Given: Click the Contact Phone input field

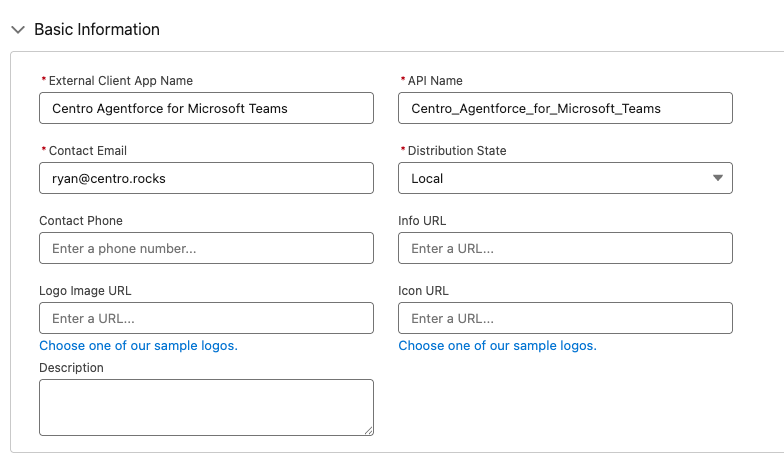Looking at the screenshot, I should point(206,248).
